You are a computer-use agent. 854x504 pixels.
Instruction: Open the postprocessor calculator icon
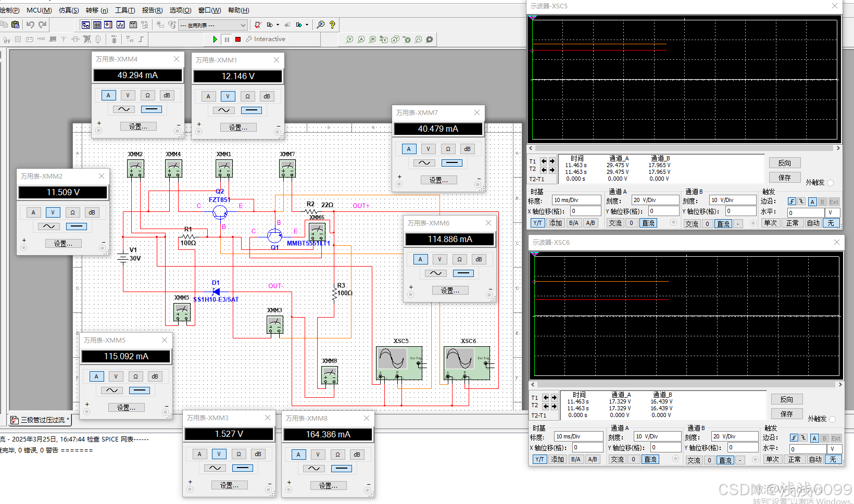pyautogui.click(x=133, y=24)
